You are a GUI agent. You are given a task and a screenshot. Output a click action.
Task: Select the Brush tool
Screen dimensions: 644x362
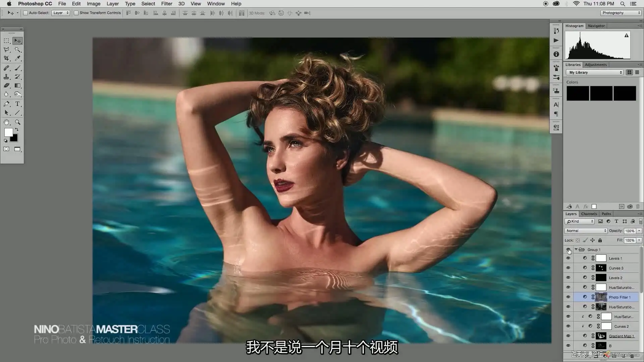coord(17,68)
